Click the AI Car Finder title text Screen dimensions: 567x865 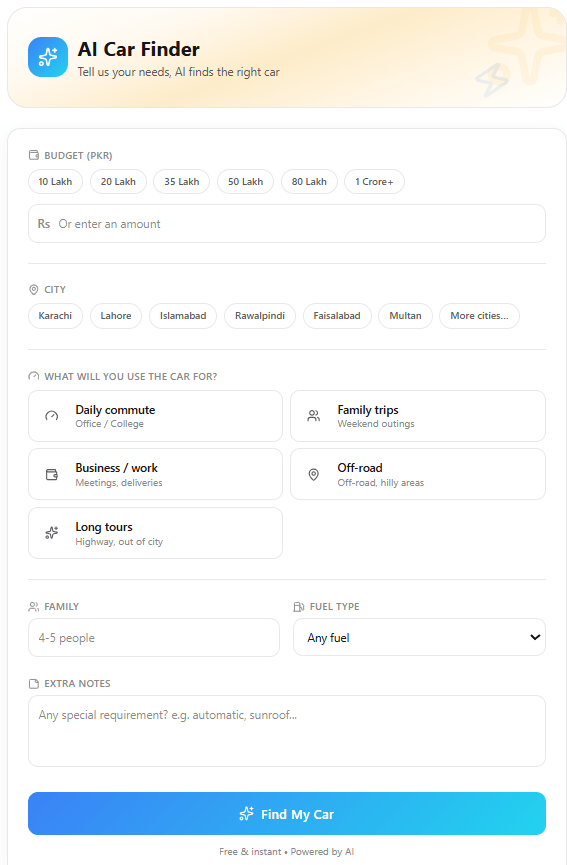pyautogui.click(x=138, y=49)
